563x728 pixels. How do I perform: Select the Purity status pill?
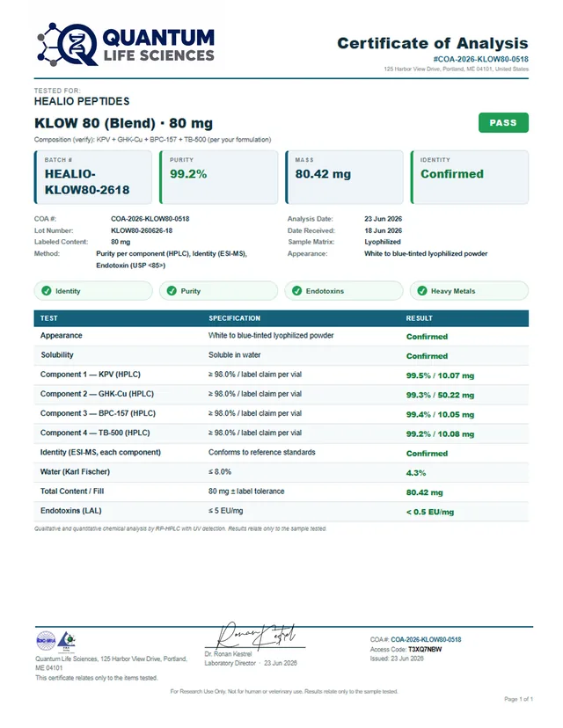pyautogui.click(x=218, y=291)
